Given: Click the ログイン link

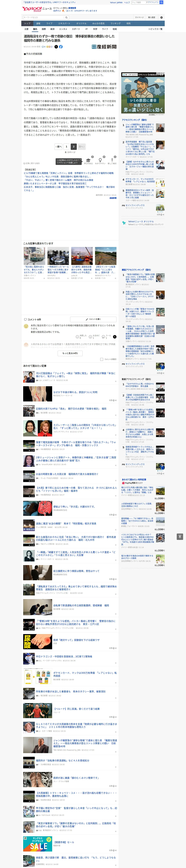Looking at the screenshot, I should [57, 11].
